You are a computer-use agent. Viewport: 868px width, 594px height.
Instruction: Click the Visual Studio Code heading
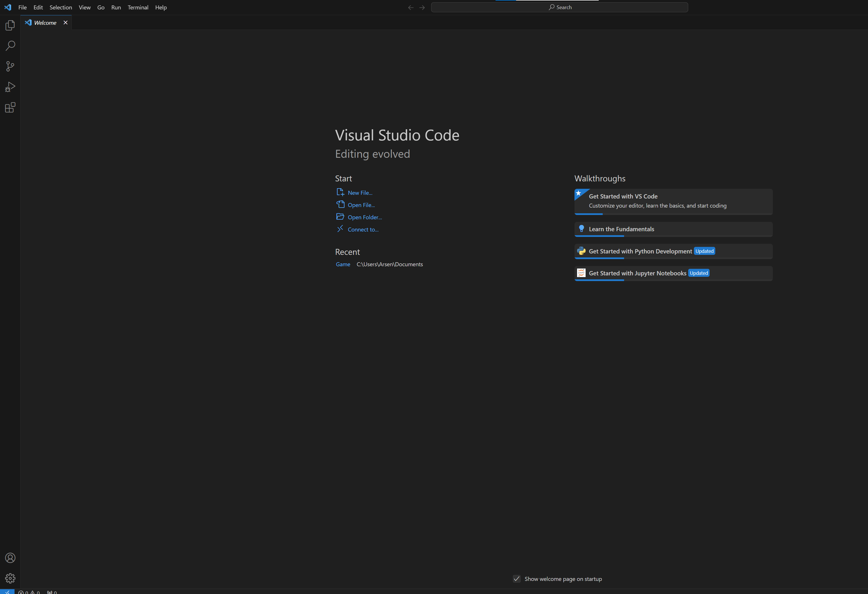397,135
